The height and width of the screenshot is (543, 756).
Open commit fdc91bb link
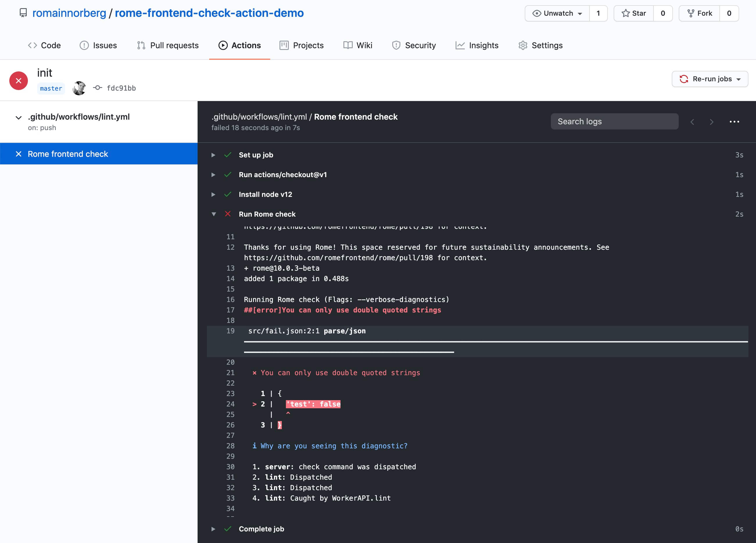[121, 88]
